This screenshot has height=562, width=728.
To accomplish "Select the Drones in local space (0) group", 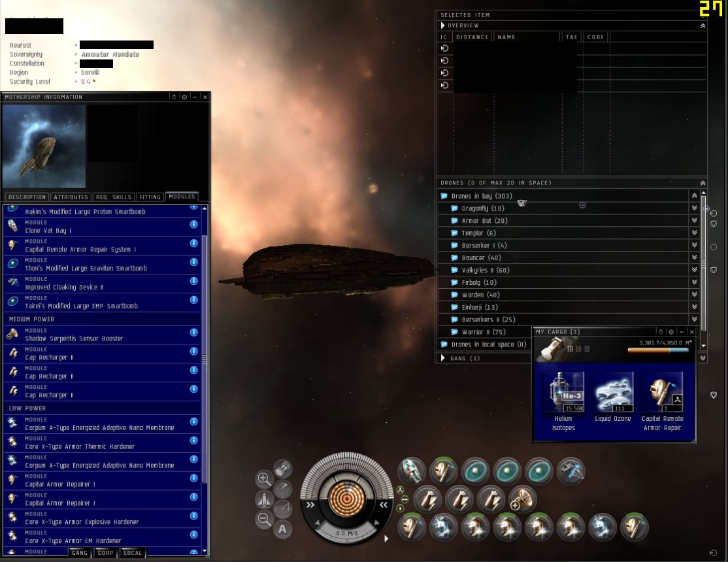I will 489,344.
